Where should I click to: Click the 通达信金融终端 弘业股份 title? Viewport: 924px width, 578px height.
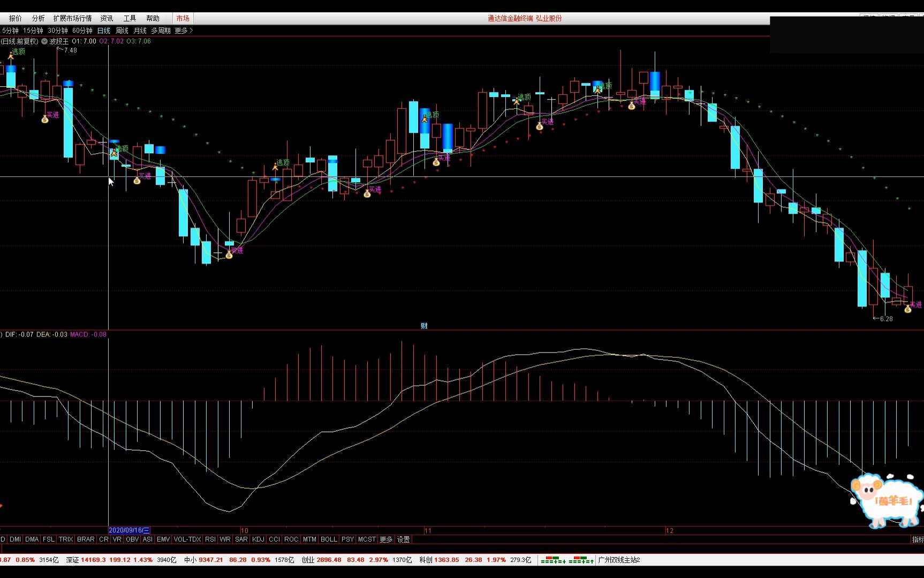(525, 18)
